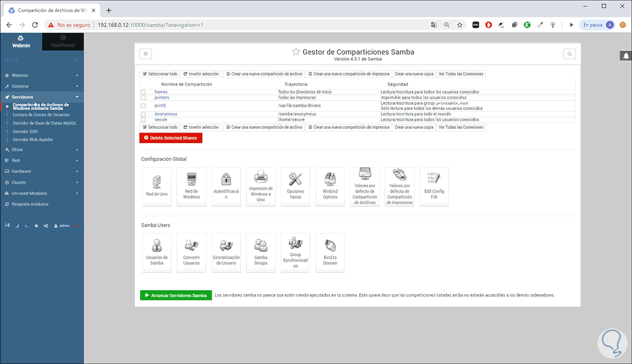Expand the Hardware sidebar category

coord(42,171)
